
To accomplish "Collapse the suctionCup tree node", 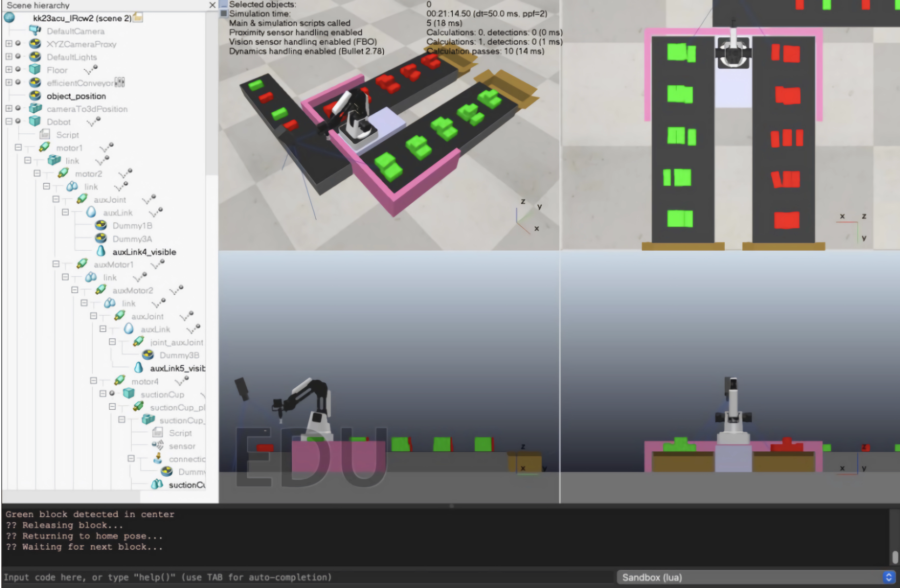I will pyautogui.click(x=103, y=393).
